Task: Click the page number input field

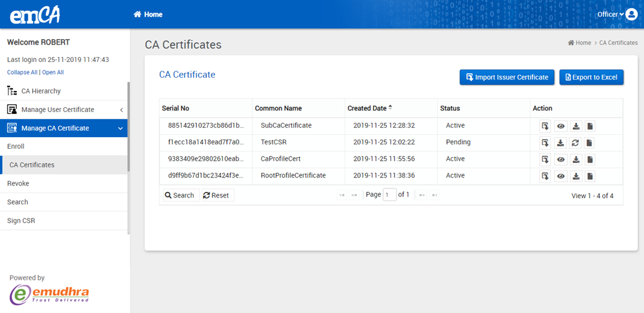Action: pyautogui.click(x=390, y=195)
